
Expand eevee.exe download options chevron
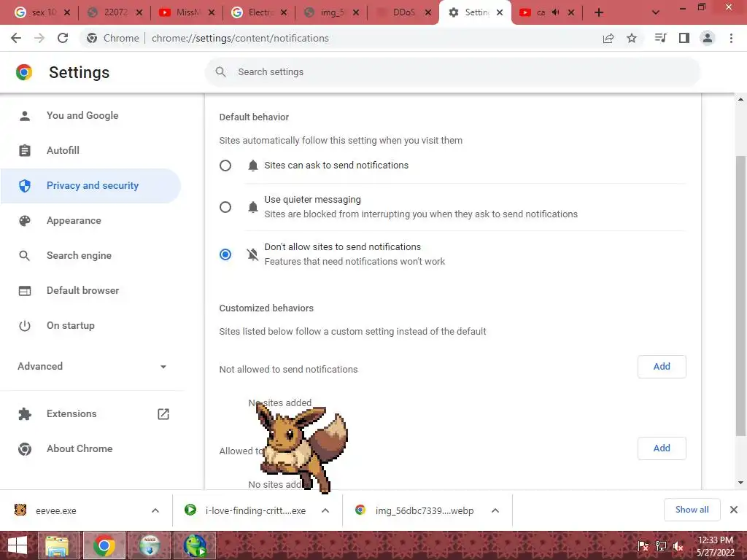155,510
